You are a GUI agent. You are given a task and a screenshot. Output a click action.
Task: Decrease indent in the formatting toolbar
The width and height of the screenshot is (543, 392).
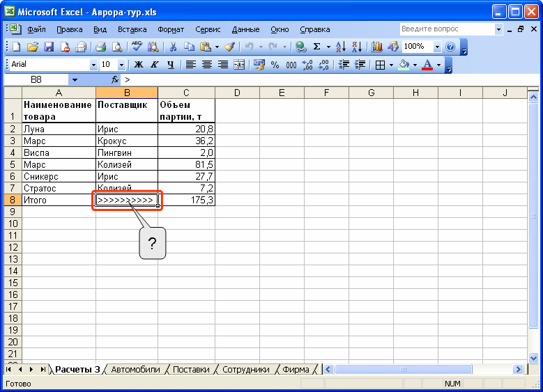[344, 64]
